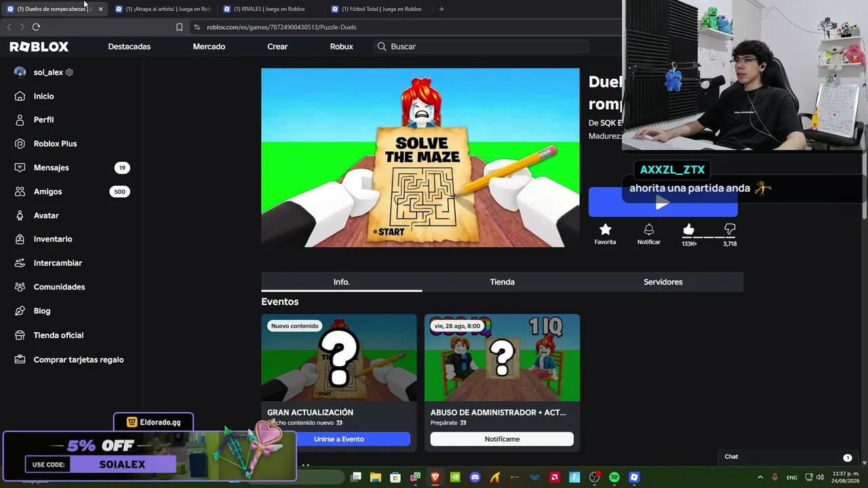
Task: Click the microphone tray icon
Action: coord(774,477)
